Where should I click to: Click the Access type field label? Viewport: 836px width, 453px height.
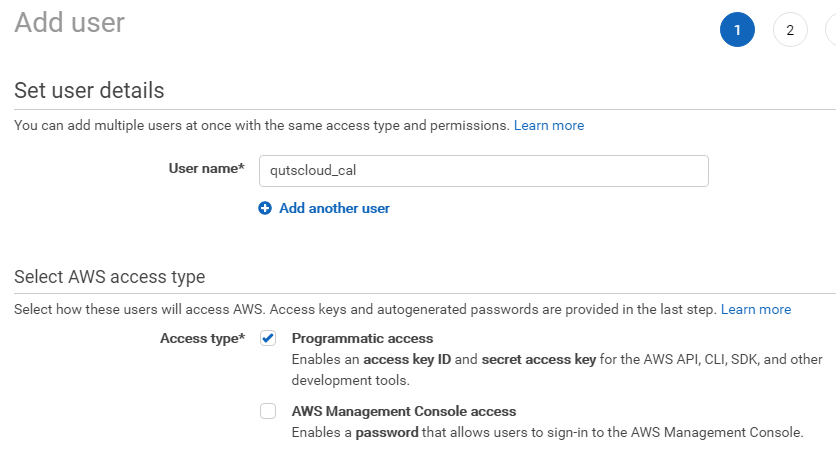[x=202, y=338]
